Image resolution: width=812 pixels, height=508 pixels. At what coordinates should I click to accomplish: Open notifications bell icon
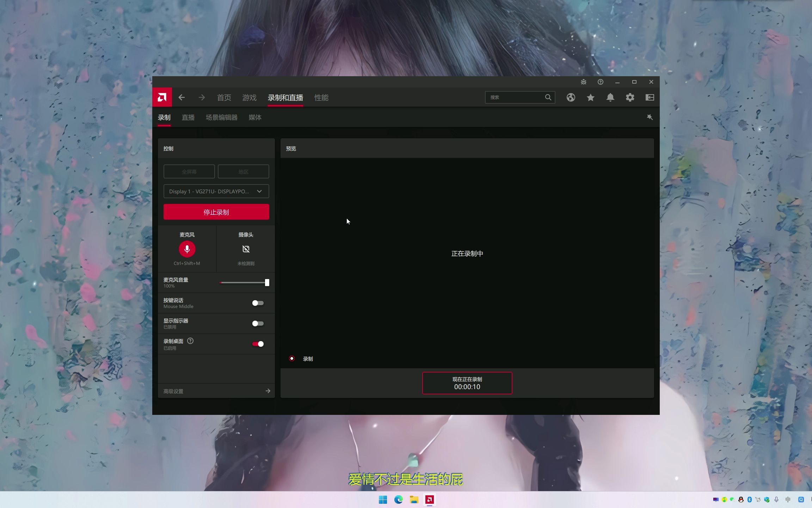610,97
